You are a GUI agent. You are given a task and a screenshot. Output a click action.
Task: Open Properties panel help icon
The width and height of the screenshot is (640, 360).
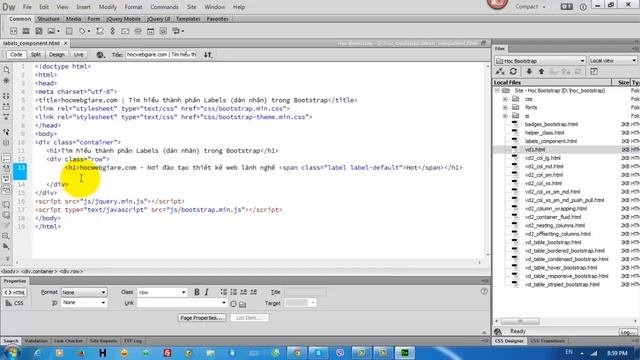(484, 291)
